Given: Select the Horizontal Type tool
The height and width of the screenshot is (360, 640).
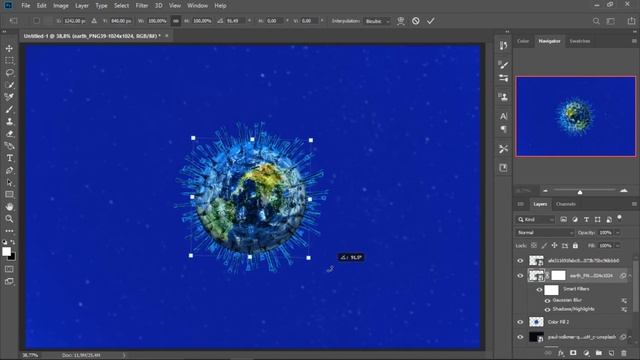Looking at the screenshot, I should point(9,158).
